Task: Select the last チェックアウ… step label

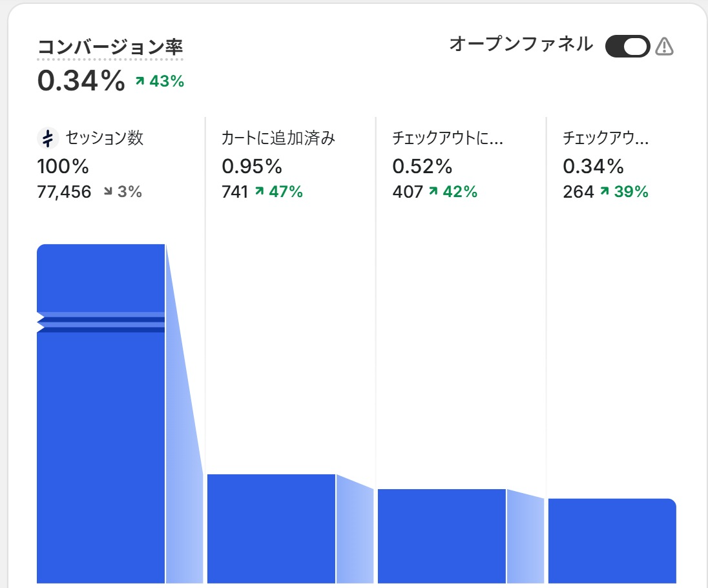Action: point(605,138)
